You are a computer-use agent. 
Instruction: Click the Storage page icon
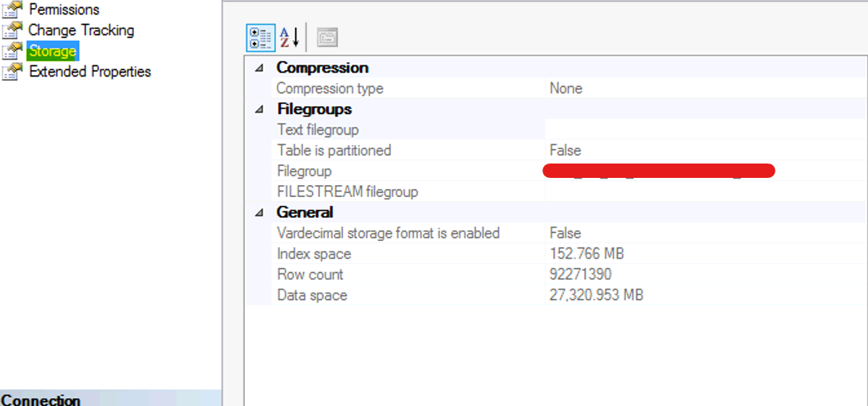12,51
